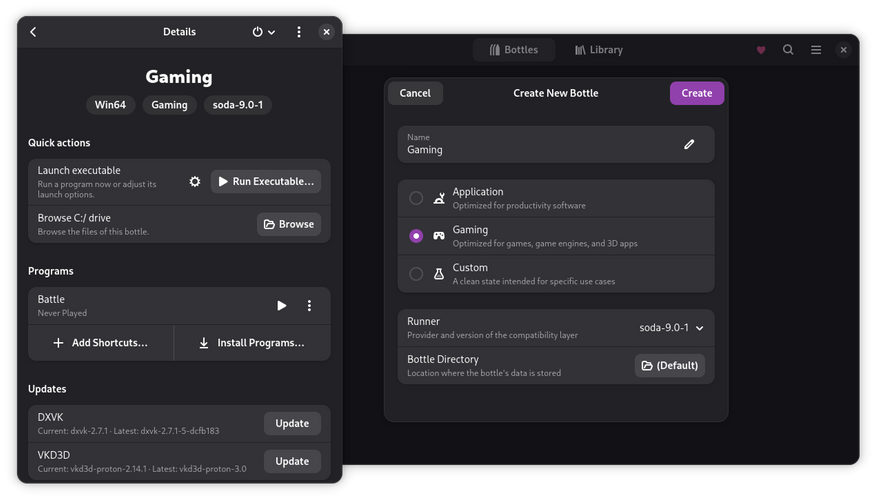Select the Application environment radio button
The height and width of the screenshot is (501, 877).
click(x=416, y=198)
